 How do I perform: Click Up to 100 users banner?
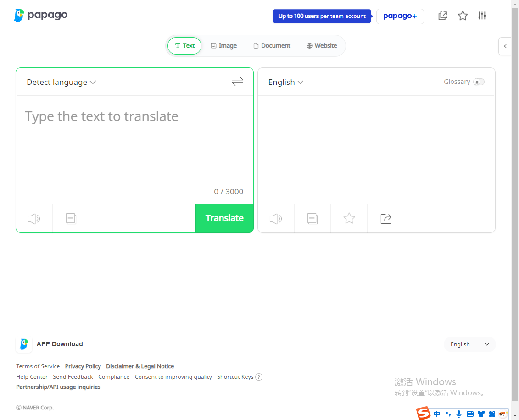[x=322, y=16]
